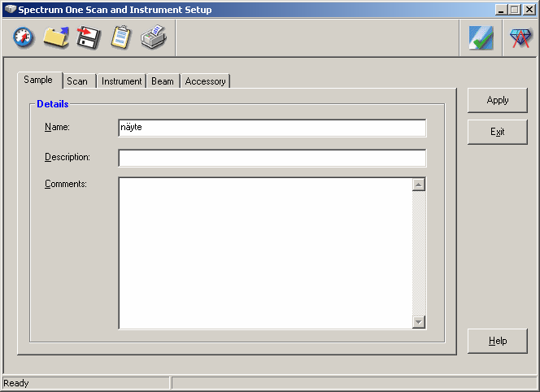Viewport: 540px width, 392px height.
Task: Close the Spectrum One setup window
Action: (x=529, y=9)
